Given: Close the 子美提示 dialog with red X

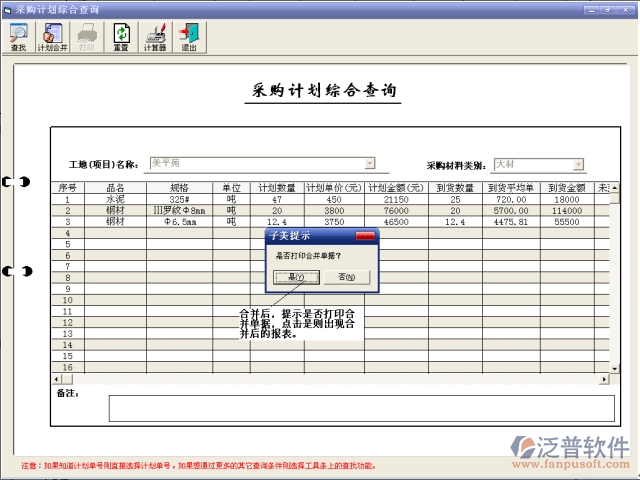Looking at the screenshot, I should [x=365, y=236].
